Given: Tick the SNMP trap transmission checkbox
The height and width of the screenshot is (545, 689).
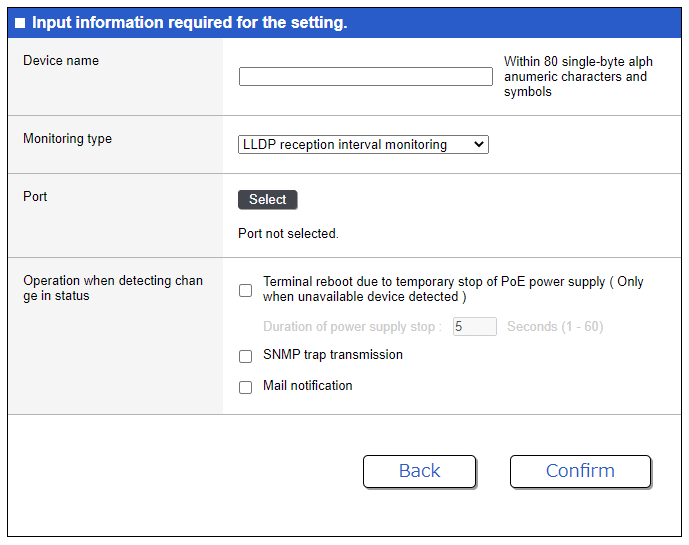Looking at the screenshot, I should point(245,356).
